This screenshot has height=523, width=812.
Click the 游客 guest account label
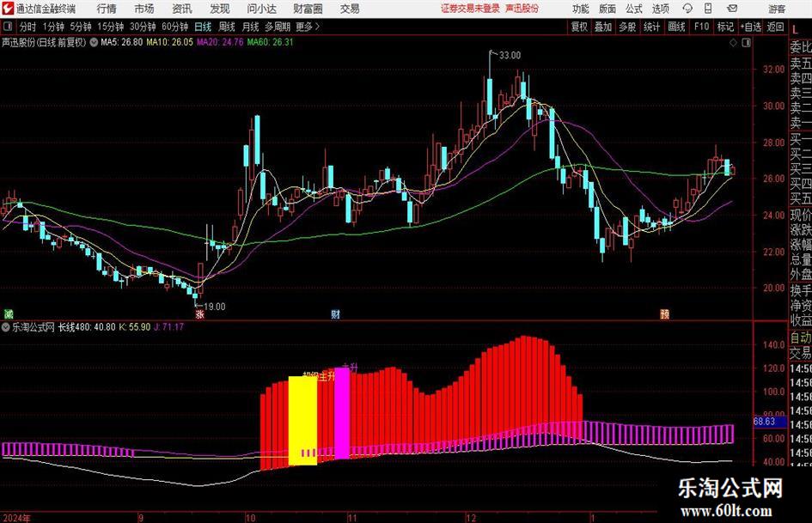tap(777, 9)
